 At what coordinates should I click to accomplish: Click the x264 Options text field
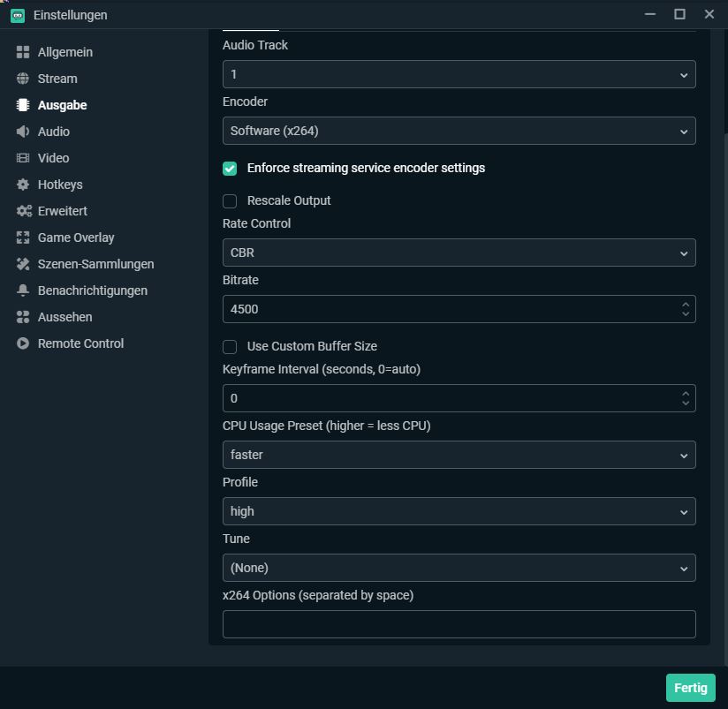click(x=459, y=624)
